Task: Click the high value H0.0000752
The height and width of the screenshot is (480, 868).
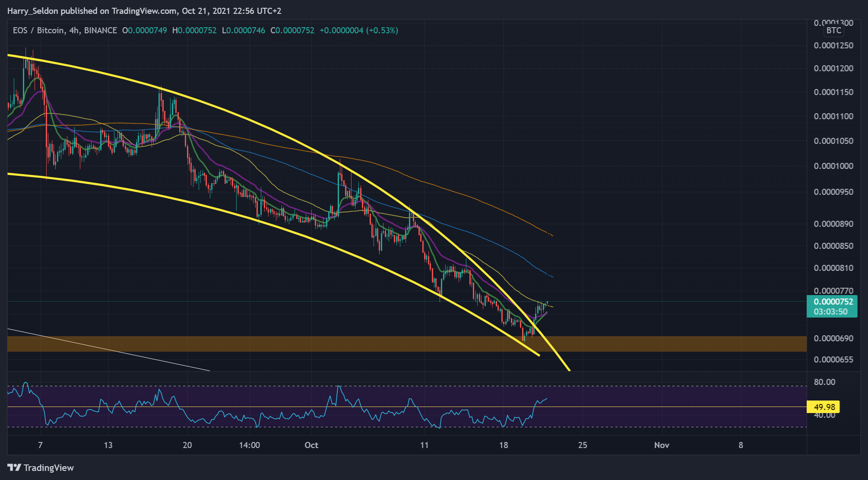Action: [x=194, y=30]
